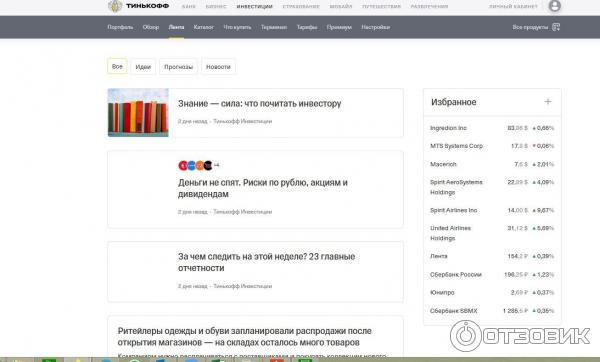
Task: Open article За чем следить на этой неделе
Action: (x=266, y=262)
